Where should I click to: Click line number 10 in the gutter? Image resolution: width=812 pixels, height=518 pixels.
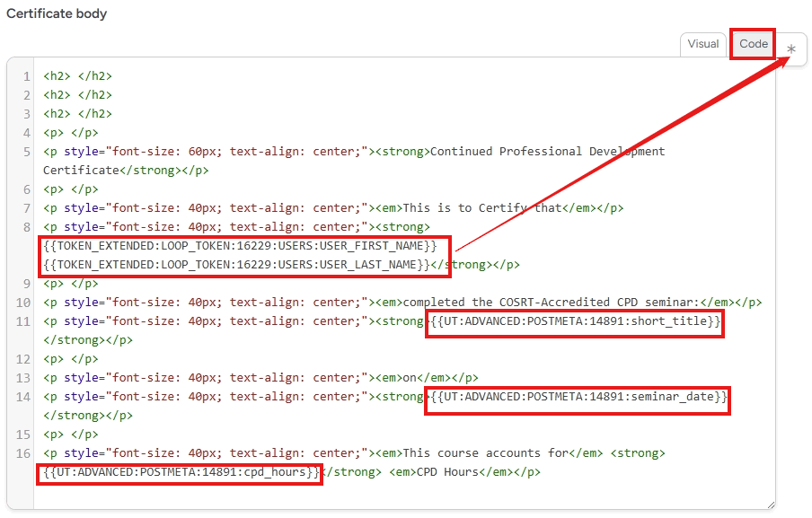23,303
